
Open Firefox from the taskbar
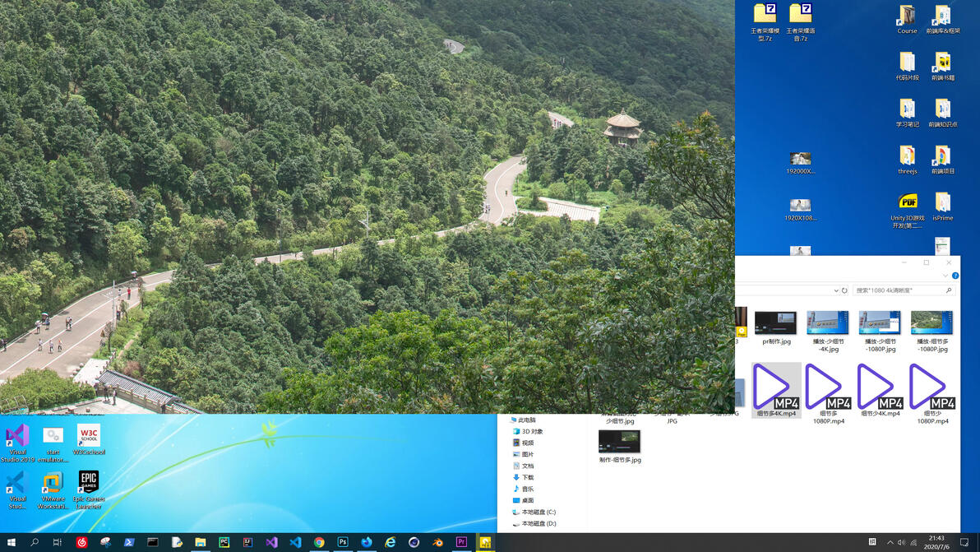click(366, 542)
